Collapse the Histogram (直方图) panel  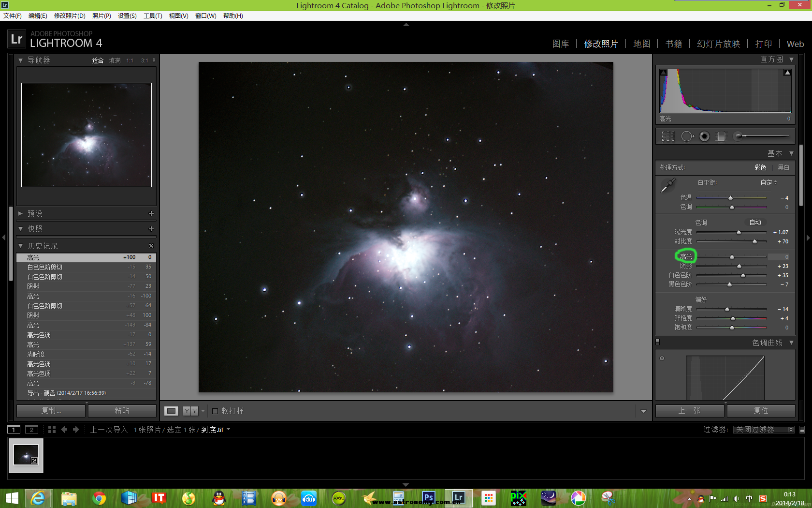[791, 60]
